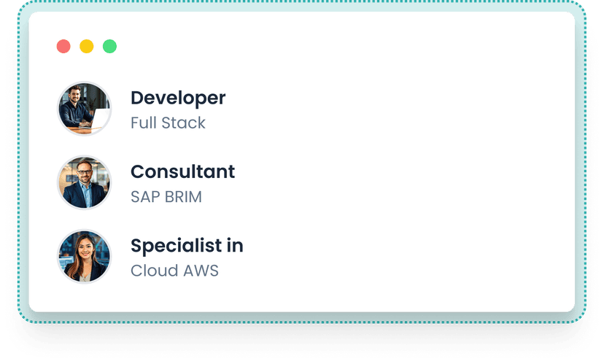Open the Developer's profile photo

click(x=84, y=108)
